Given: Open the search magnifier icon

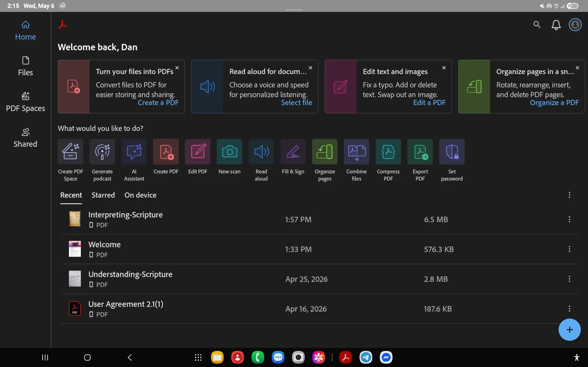Looking at the screenshot, I should tap(537, 24).
